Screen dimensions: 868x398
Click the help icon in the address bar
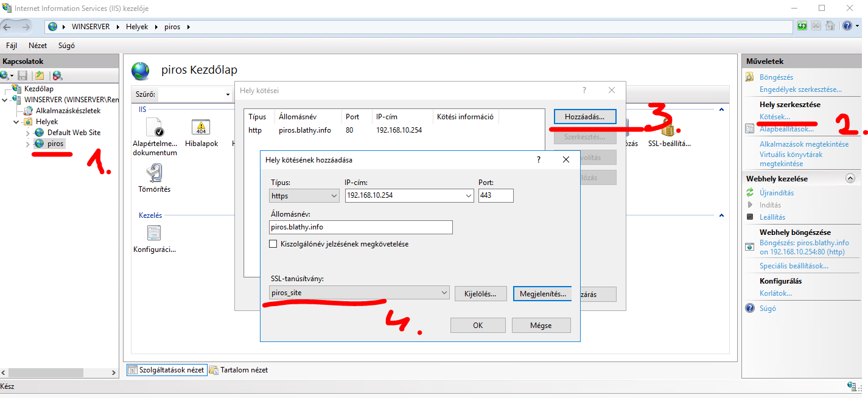pyautogui.click(x=847, y=26)
